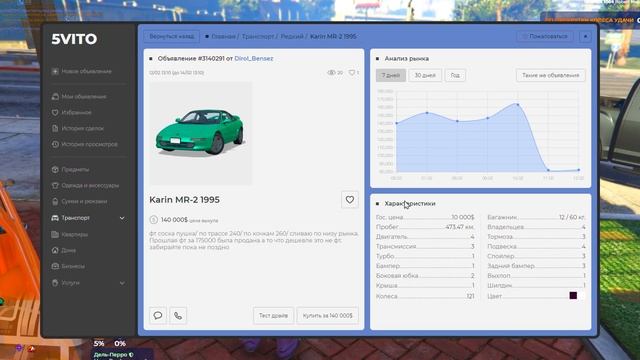Click the Квартиры building icon

click(x=55, y=235)
